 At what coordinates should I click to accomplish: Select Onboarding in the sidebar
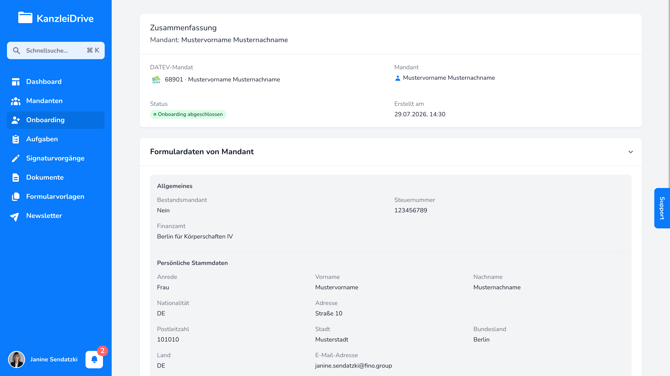[56, 120]
